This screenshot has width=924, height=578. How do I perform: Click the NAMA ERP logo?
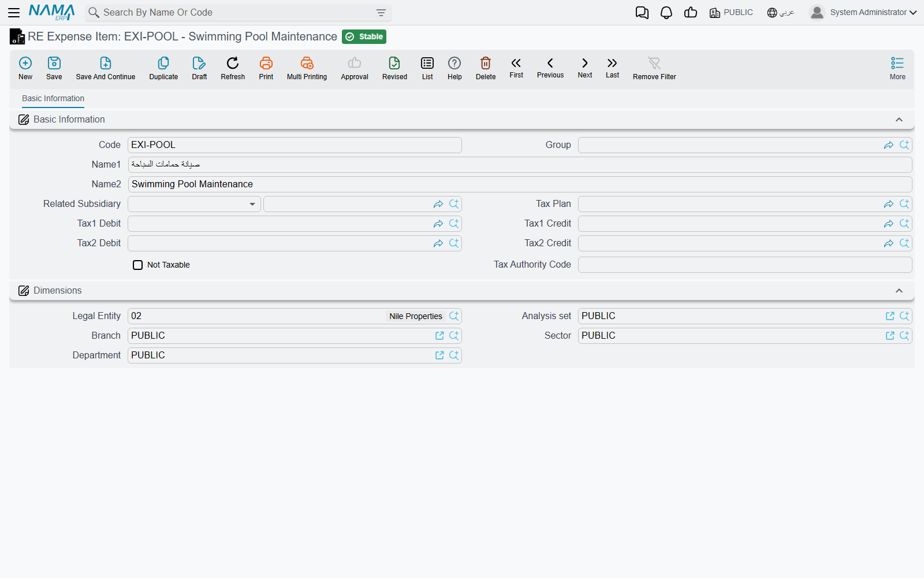click(x=51, y=12)
